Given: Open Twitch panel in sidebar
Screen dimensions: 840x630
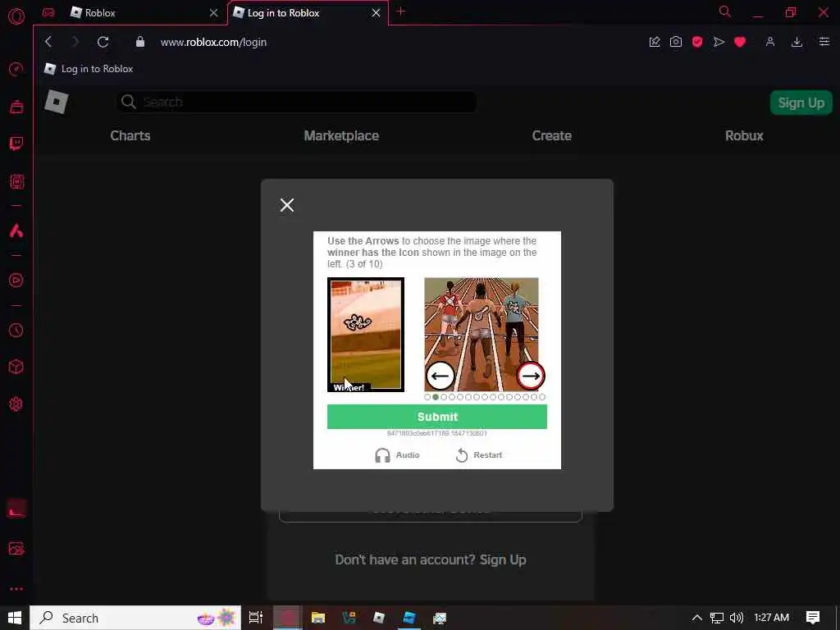Looking at the screenshot, I should (x=16, y=144).
